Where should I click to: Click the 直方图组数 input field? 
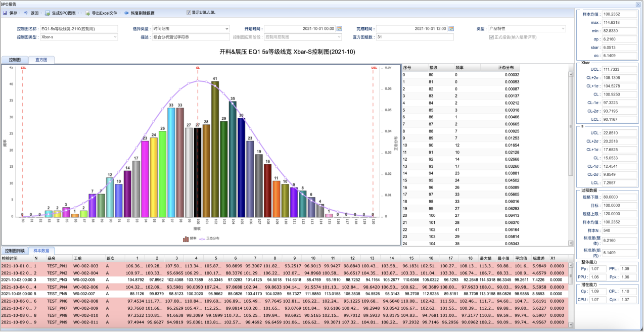click(x=415, y=37)
